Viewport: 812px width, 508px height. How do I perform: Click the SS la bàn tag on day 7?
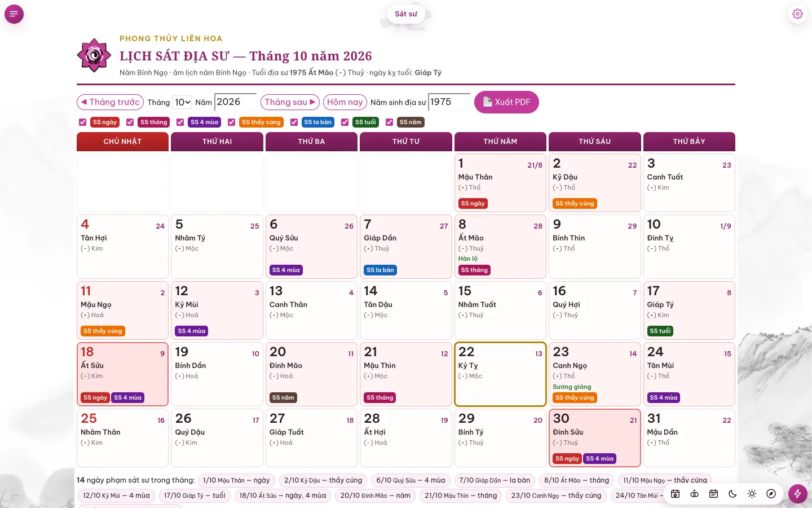click(381, 270)
